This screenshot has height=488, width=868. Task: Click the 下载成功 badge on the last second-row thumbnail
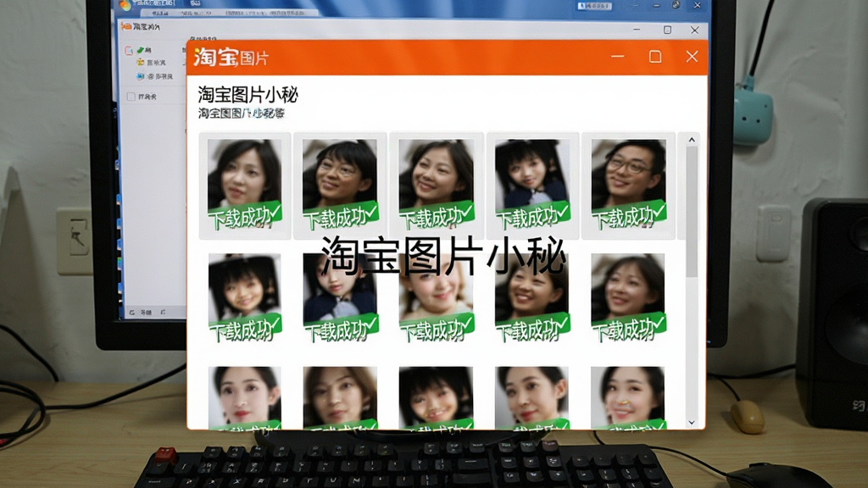point(629,329)
